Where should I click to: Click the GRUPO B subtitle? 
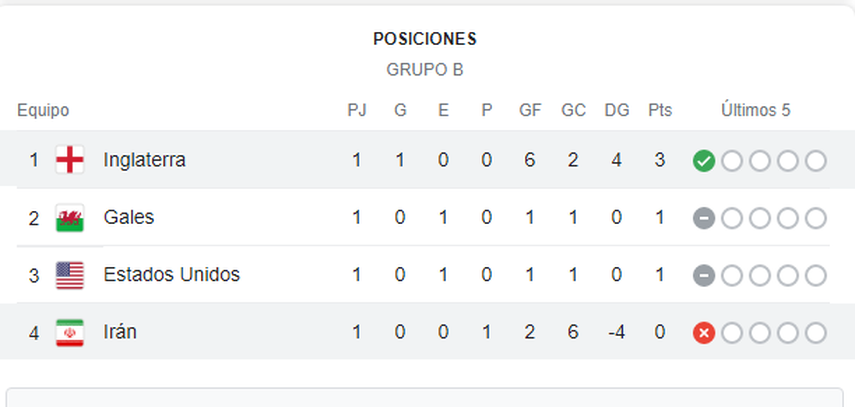[425, 70]
